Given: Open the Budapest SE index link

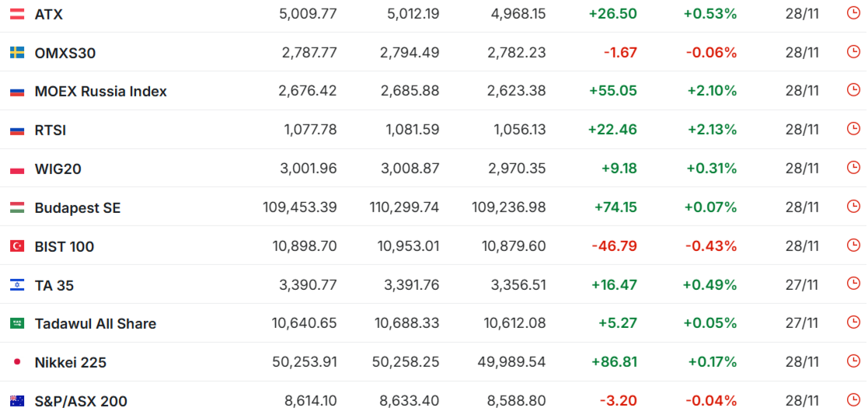Looking at the screenshot, I should (x=78, y=207).
